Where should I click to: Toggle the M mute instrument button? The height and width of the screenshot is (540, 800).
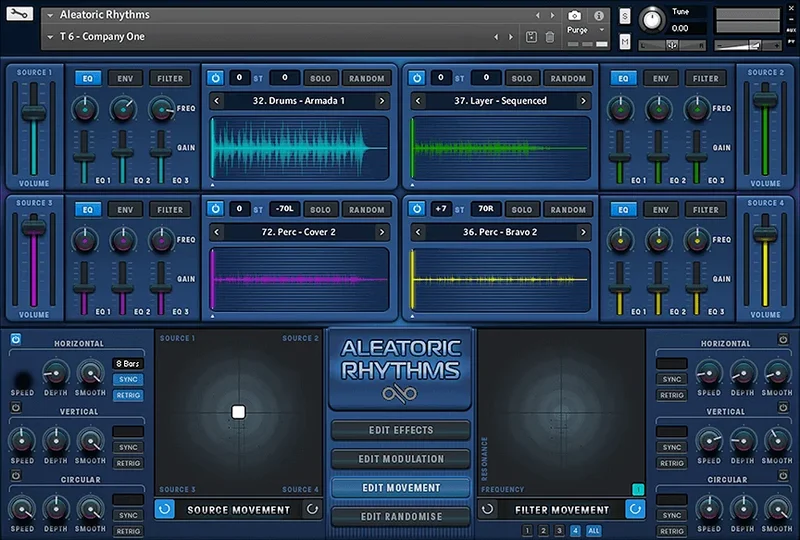tap(624, 41)
